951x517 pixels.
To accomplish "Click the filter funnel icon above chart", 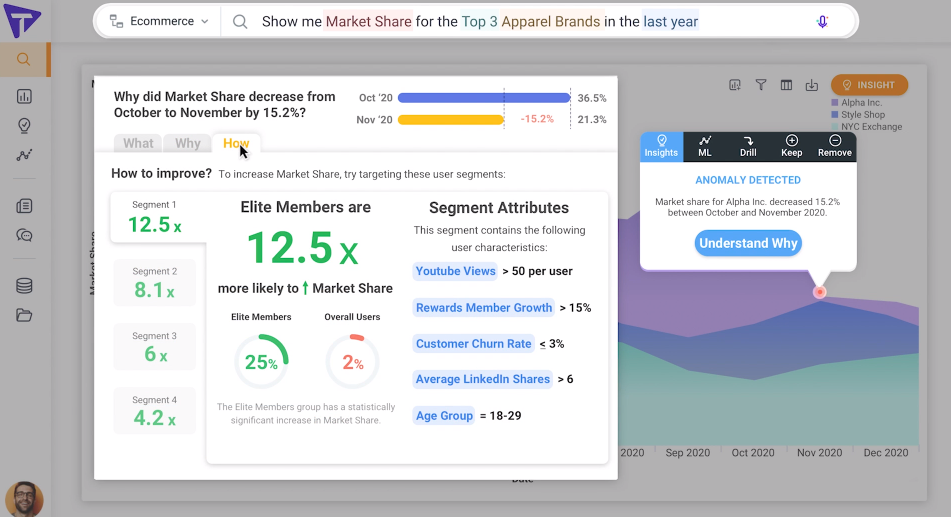I will coord(761,85).
